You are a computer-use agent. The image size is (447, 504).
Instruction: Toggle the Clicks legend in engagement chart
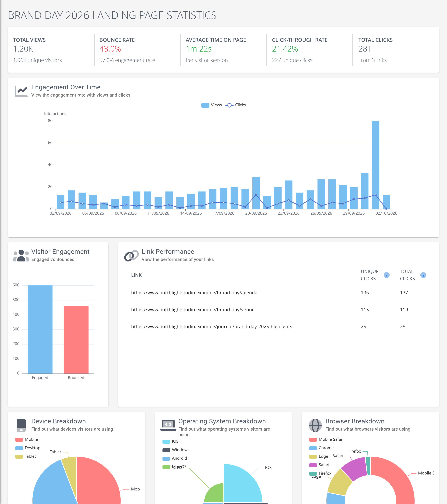point(236,105)
